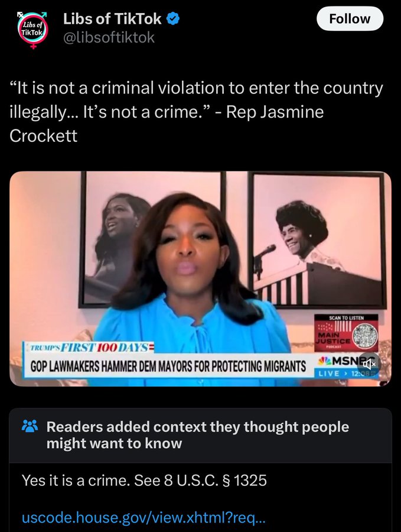The height and width of the screenshot is (532, 401).
Task: Open the tweet text about Rep Jasmine Crockett
Action: [196, 112]
